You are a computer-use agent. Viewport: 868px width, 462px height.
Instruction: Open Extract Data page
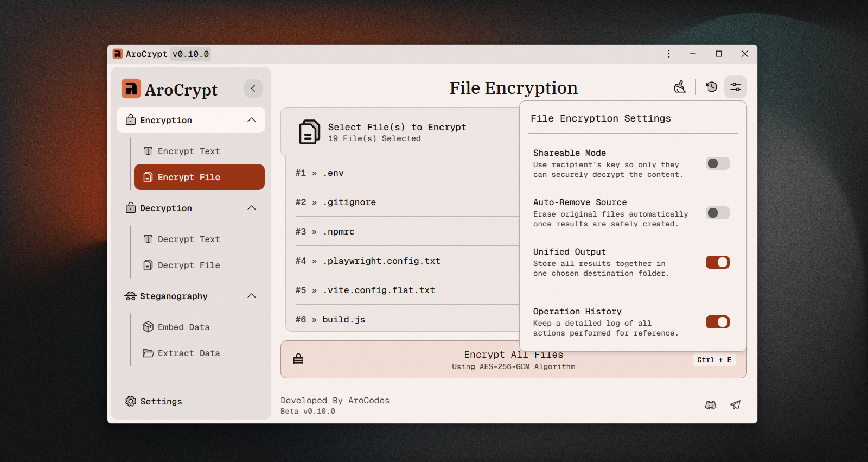199,353
